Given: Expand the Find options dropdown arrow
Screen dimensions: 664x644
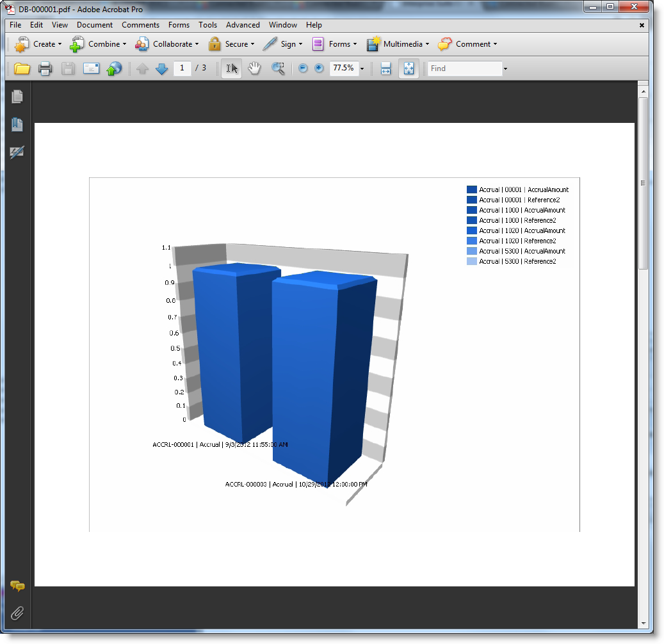Looking at the screenshot, I should (x=505, y=68).
